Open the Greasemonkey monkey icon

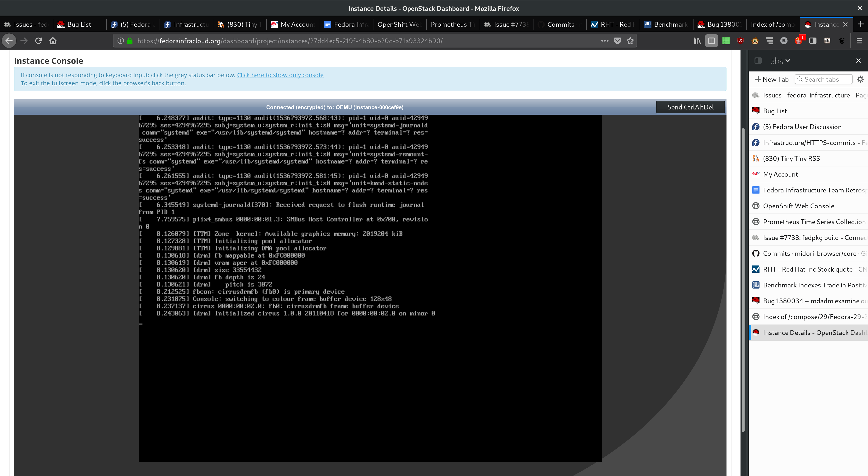pos(755,41)
